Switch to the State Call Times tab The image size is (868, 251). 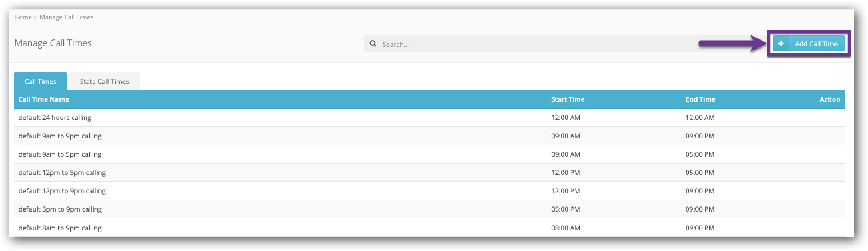tap(105, 82)
